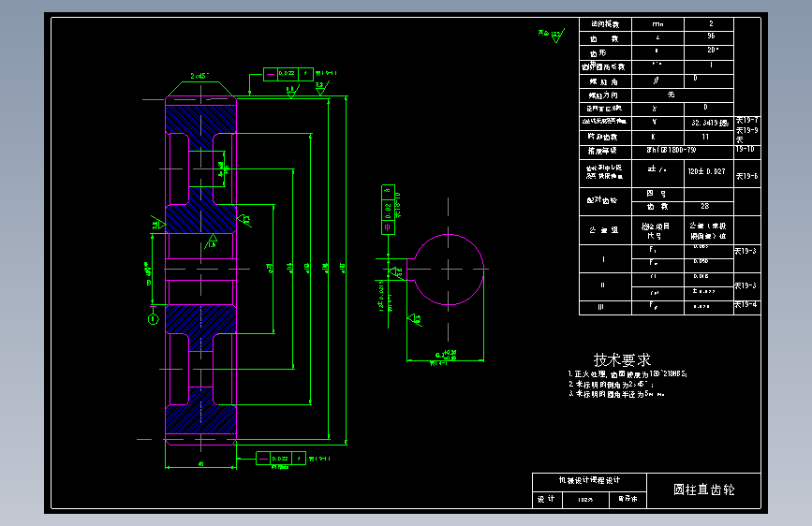Select the 设计 cell in title block

tap(547, 499)
